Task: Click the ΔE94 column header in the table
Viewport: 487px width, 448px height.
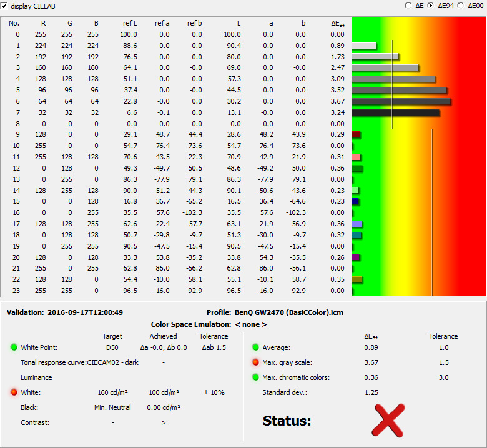Action: click(338, 24)
